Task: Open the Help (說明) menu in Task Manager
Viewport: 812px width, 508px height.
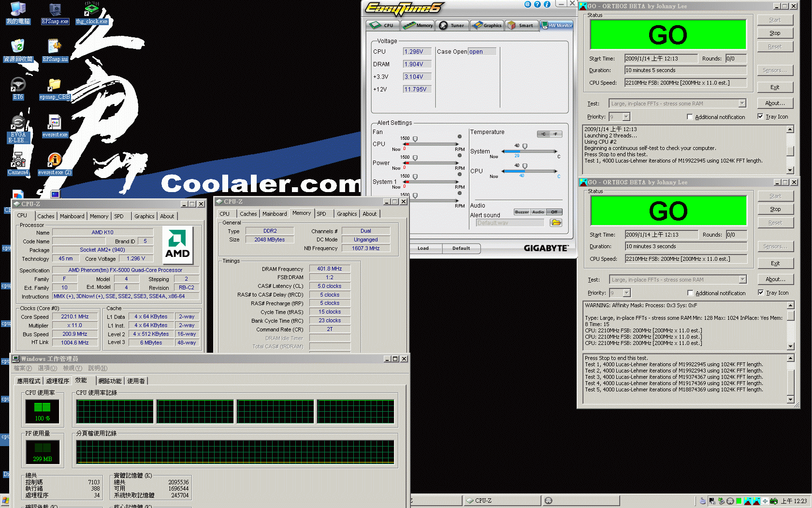Action: pyautogui.click(x=98, y=368)
